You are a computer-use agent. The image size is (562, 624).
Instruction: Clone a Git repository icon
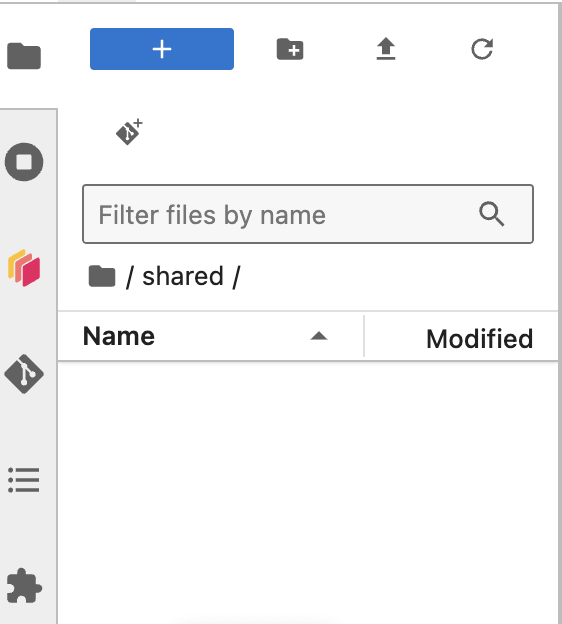(x=129, y=132)
